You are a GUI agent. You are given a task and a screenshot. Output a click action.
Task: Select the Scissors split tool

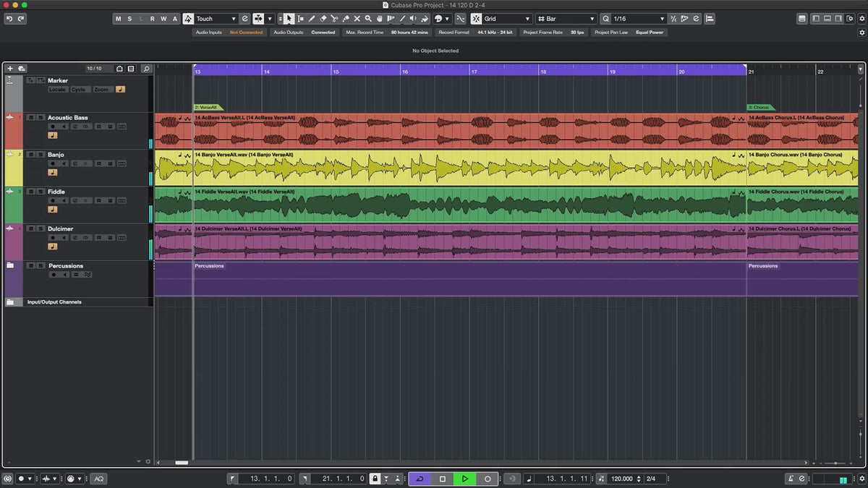pyautogui.click(x=334, y=19)
